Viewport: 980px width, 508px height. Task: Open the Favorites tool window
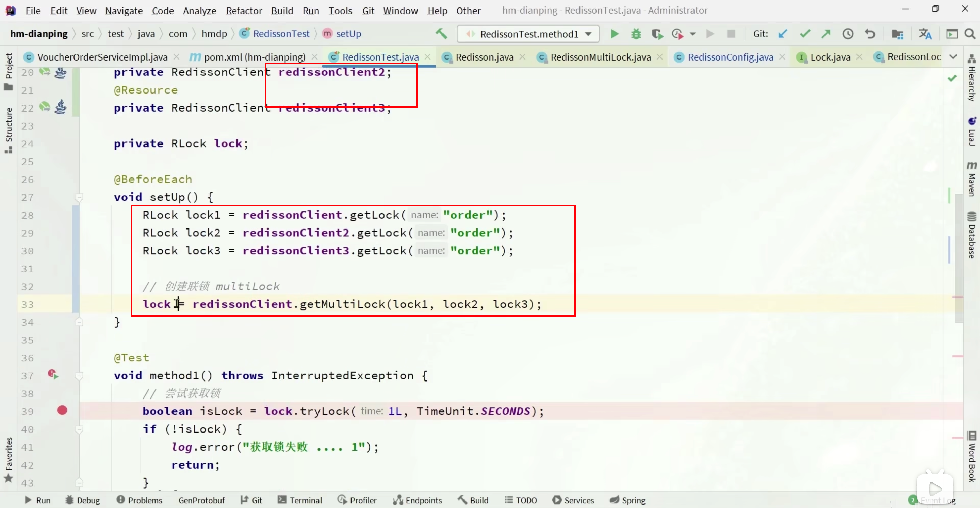tap(9, 459)
